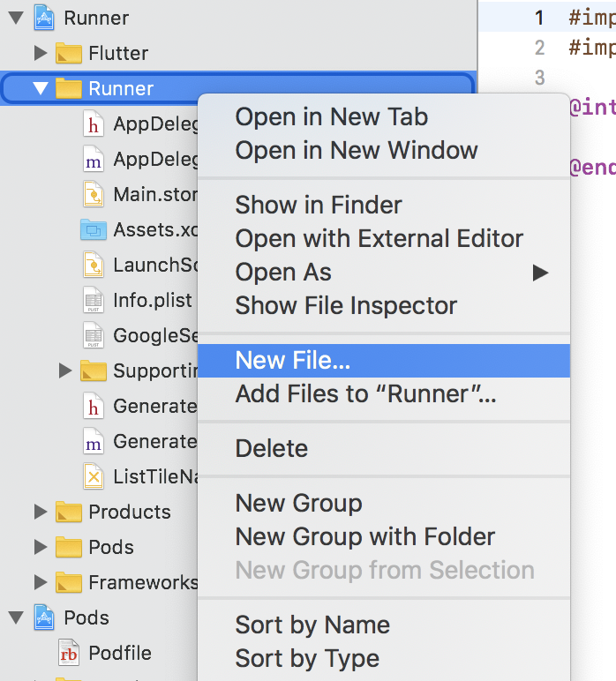616x681 pixels.
Task: Click the Main.storyboard file icon
Action: coord(93,195)
